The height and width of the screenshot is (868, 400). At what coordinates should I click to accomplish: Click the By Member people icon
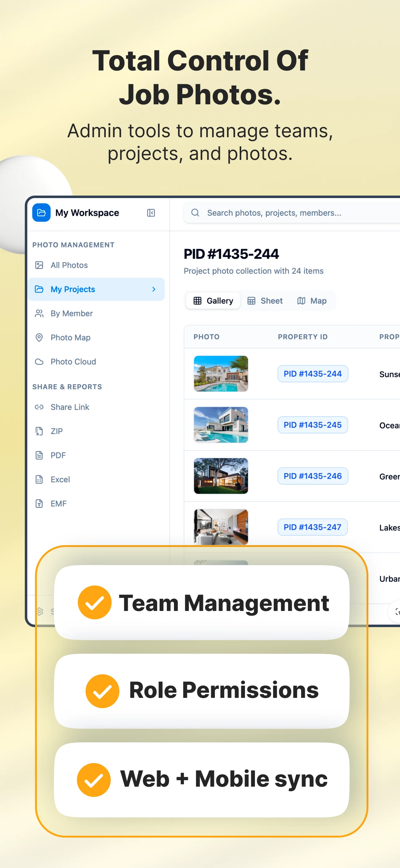click(x=39, y=313)
